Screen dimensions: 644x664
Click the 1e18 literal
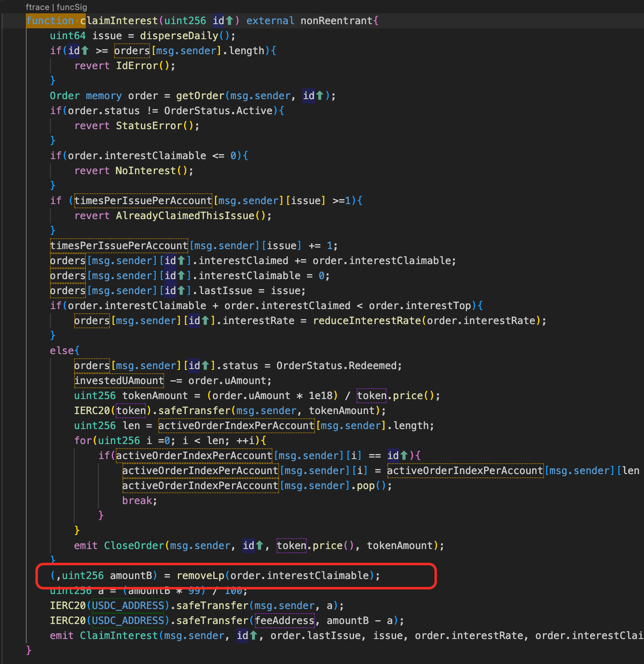(320, 396)
